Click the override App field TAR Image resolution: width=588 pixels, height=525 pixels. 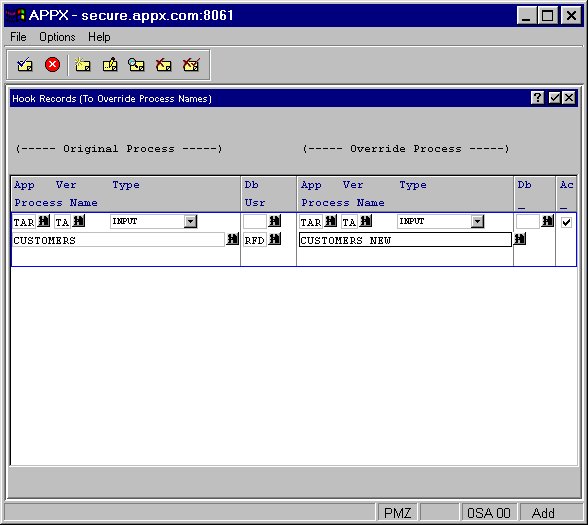click(311, 222)
